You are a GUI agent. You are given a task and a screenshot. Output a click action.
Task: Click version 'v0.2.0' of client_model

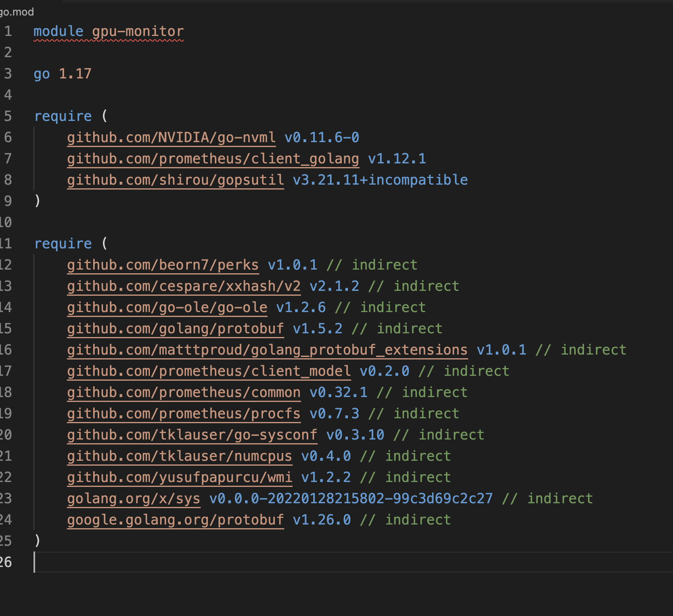coord(385,371)
